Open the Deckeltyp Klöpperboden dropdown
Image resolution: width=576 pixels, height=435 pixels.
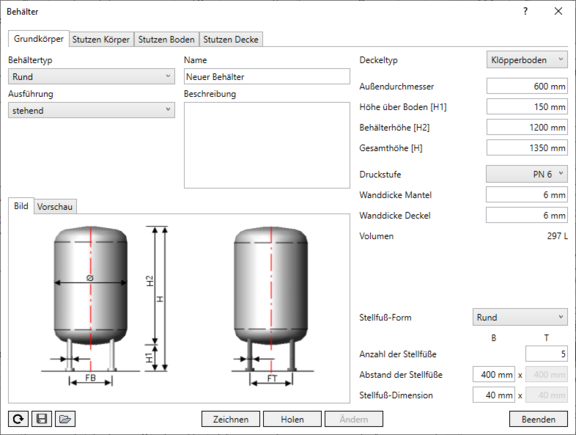pos(527,60)
